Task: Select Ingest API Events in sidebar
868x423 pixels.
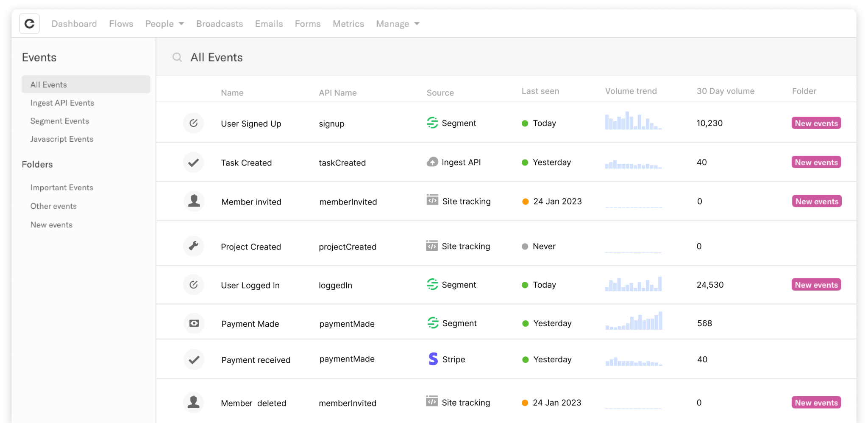Action: point(62,103)
